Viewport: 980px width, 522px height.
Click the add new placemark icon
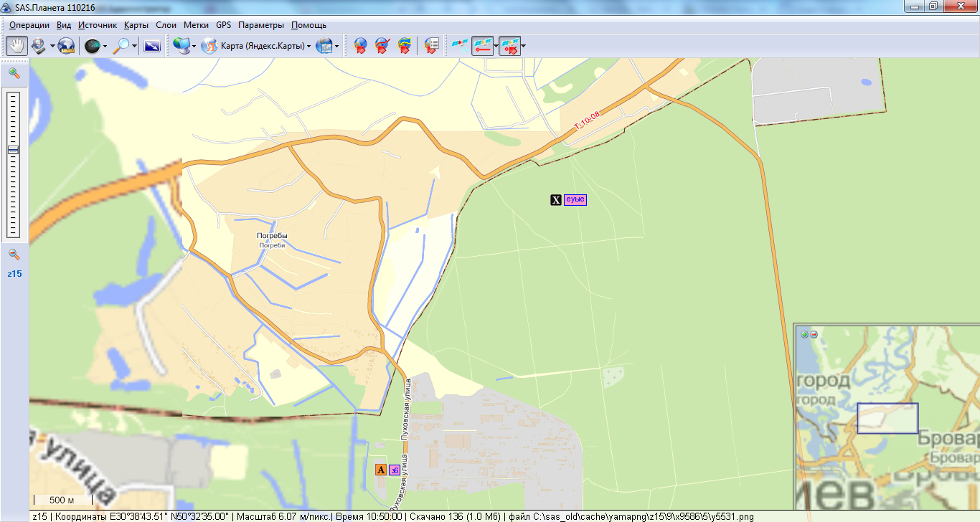(360, 46)
